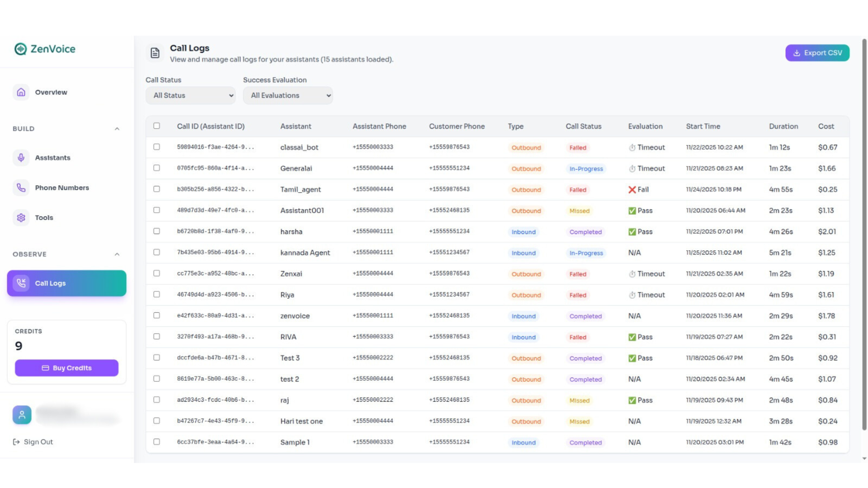Collapse the OBSERVE section chevron
The width and height of the screenshot is (868, 488).
coord(117,254)
